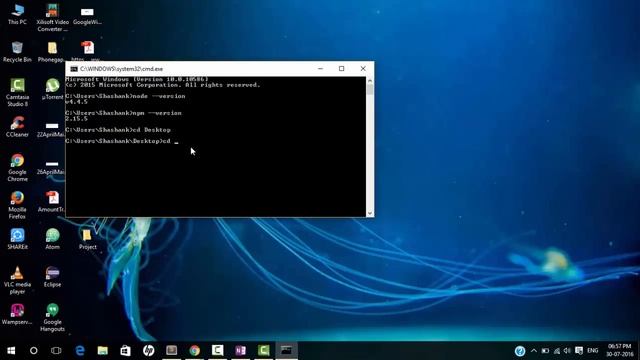
Task: Open the cmd.exe window system menu icon
Action: coord(74,69)
